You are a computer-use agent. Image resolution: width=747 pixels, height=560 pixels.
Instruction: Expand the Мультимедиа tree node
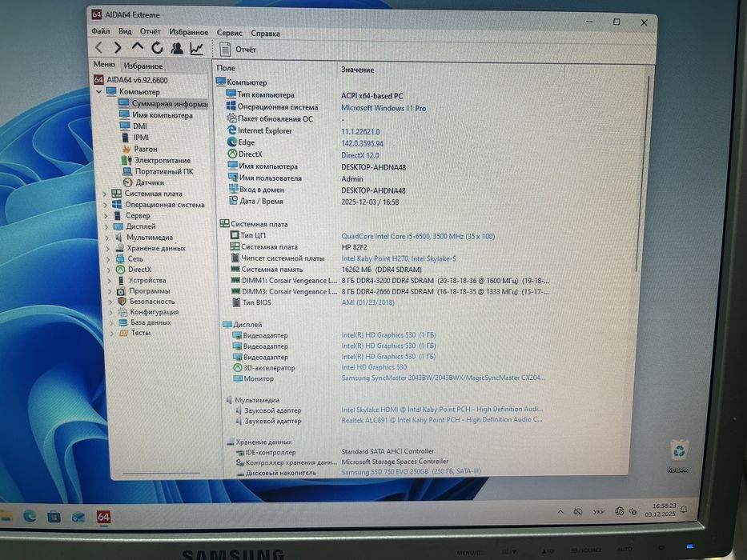coord(107,237)
